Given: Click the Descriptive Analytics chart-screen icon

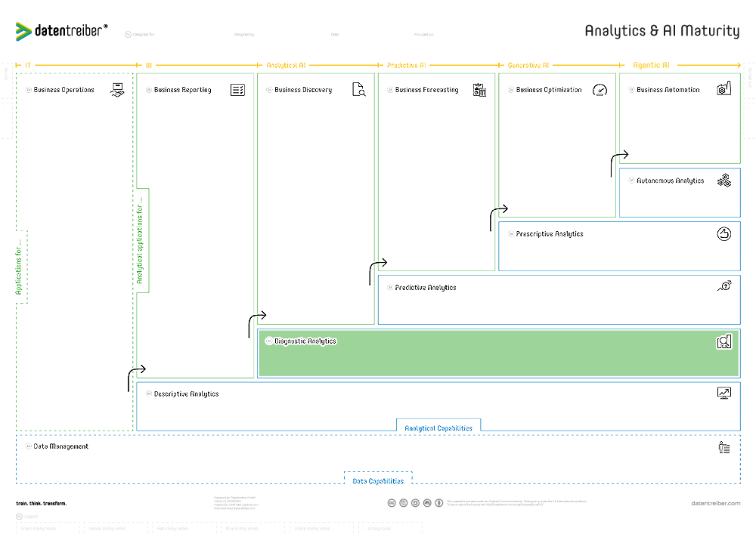Looking at the screenshot, I should point(723,393).
